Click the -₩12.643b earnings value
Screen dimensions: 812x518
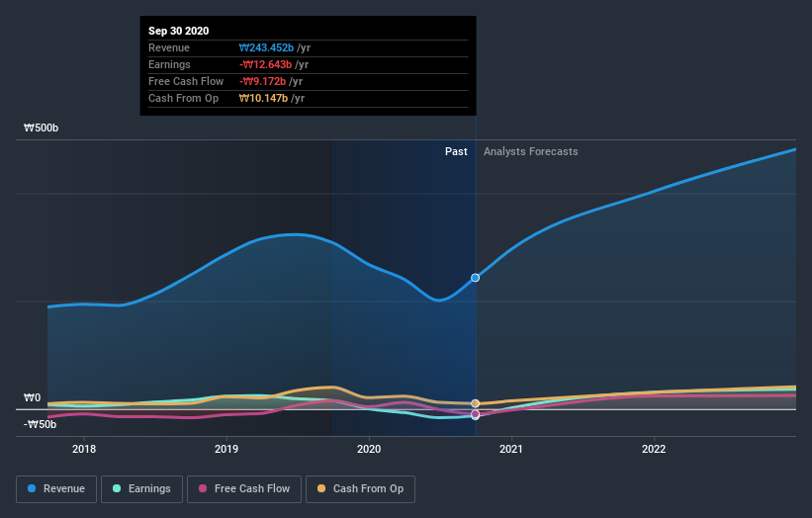[265, 64]
